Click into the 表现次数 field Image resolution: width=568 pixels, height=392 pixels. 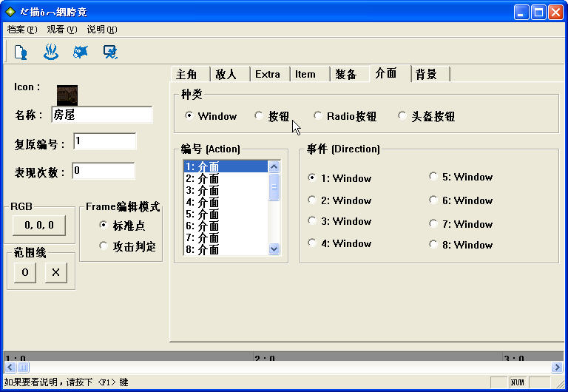click(104, 171)
